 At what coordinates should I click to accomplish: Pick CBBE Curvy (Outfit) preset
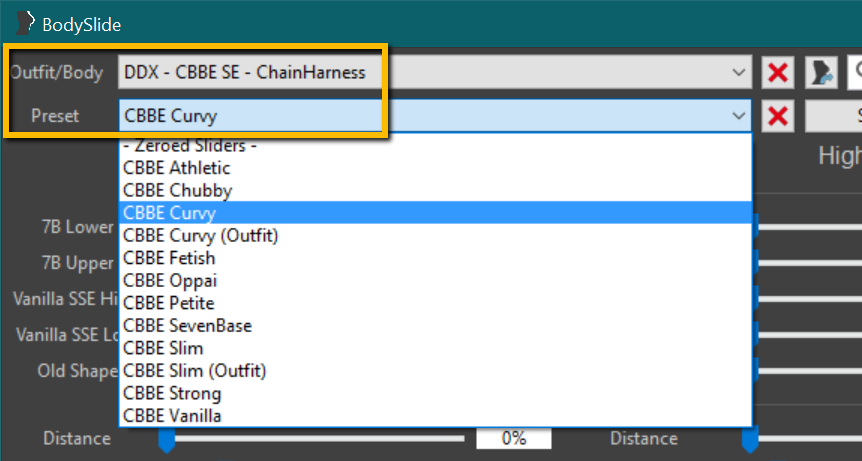pyautogui.click(x=435, y=235)
